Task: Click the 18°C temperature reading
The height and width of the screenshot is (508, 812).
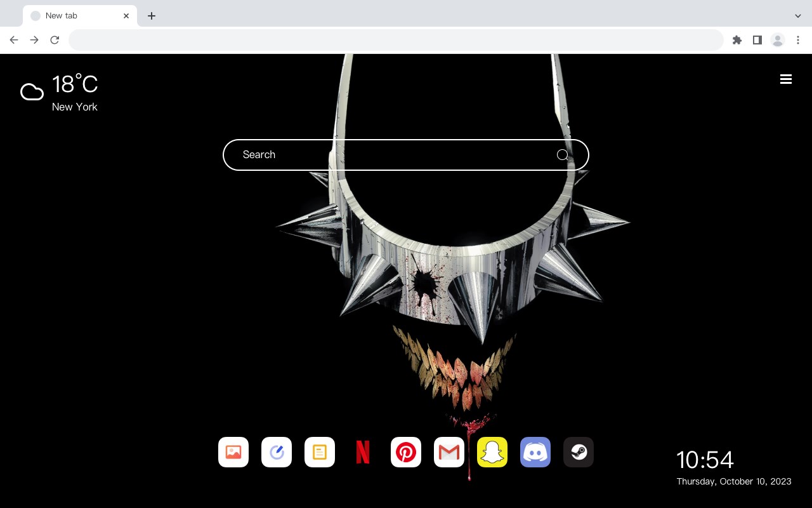Action: (x=75, y=84)
